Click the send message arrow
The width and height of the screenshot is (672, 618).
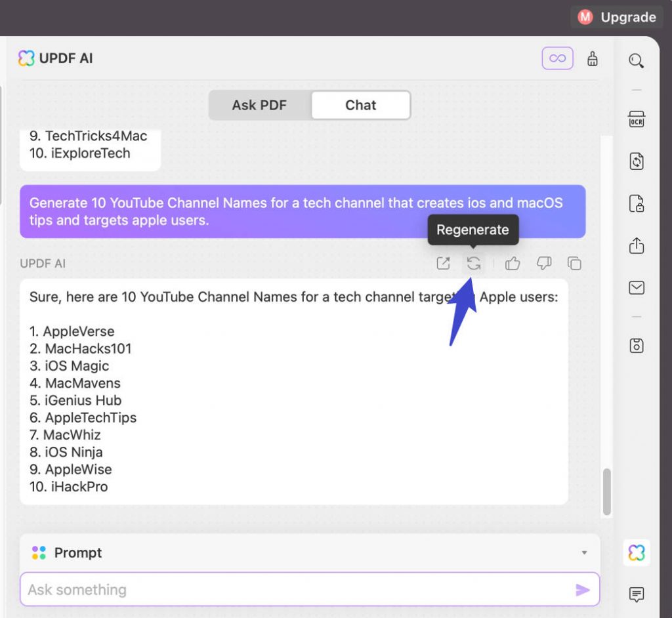tap(583, 589)
